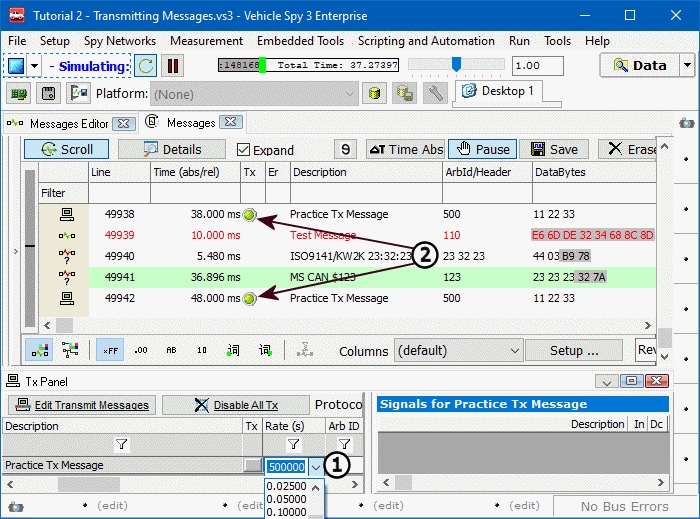Click the hex format xFF icon

pyautogui.click(x=109, y=351)
